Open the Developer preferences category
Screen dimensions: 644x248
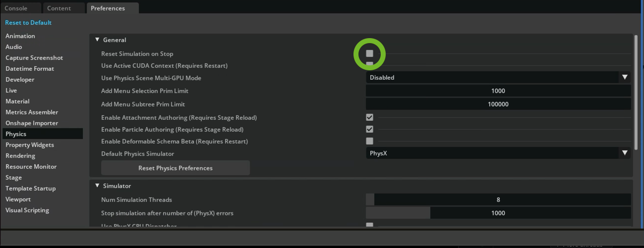[x=20, y=80]
